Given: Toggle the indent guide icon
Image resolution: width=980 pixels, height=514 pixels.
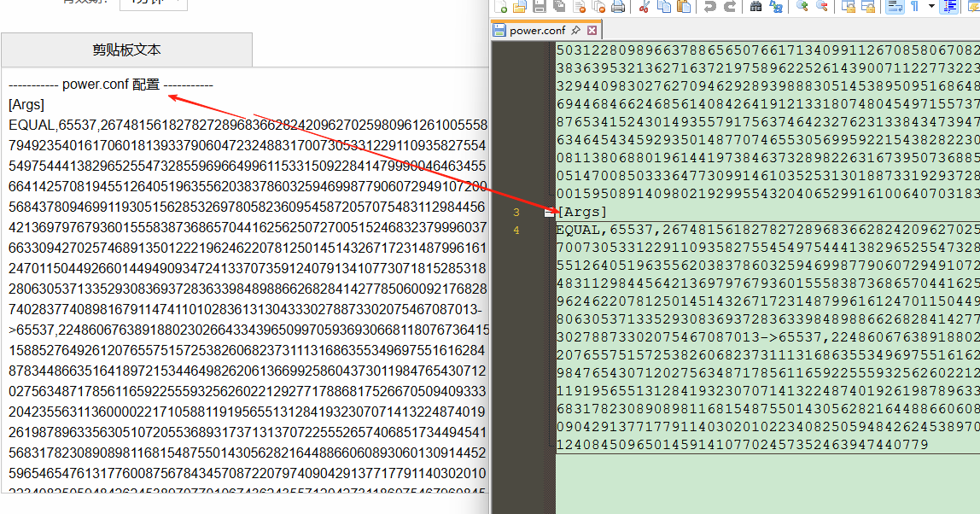Looking at the screenshot, I should [x=948, y=6].
